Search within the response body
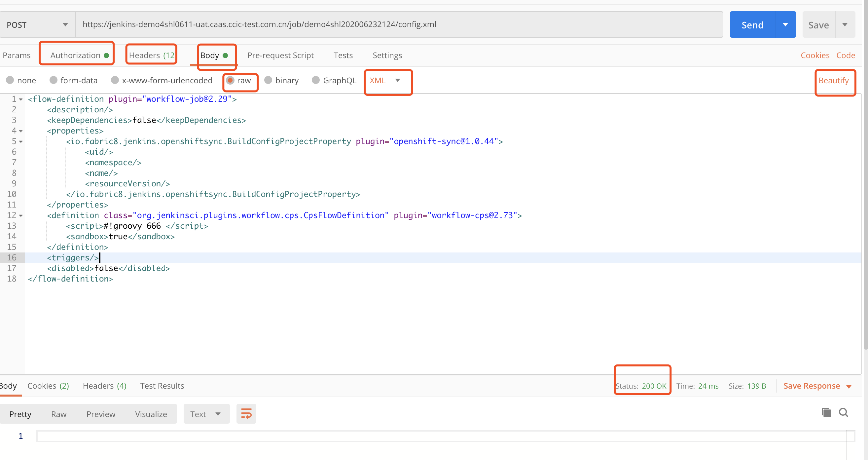 click(844, 413)
